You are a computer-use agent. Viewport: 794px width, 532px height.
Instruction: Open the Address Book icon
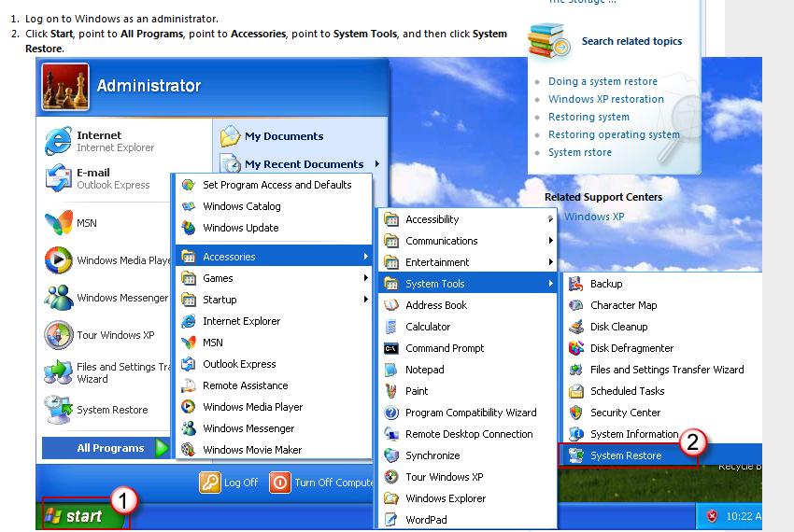coord(390,305)
